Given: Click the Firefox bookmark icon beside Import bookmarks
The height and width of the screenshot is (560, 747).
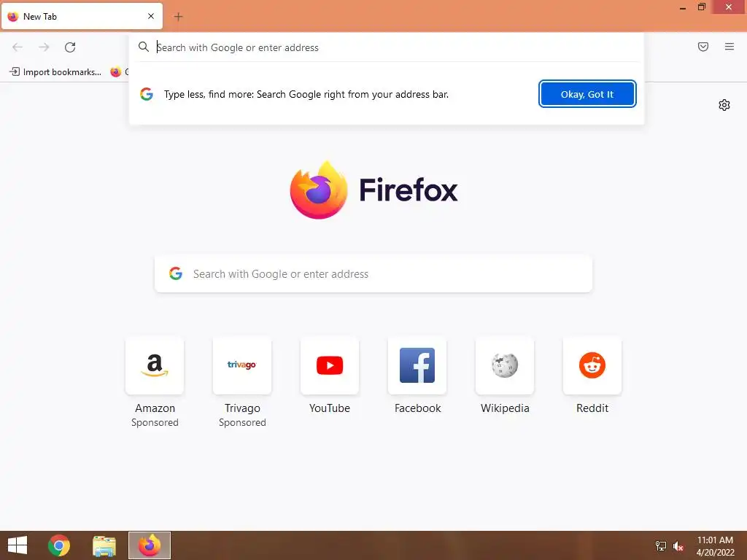Looking at the screenshot, I should [116, 72].
